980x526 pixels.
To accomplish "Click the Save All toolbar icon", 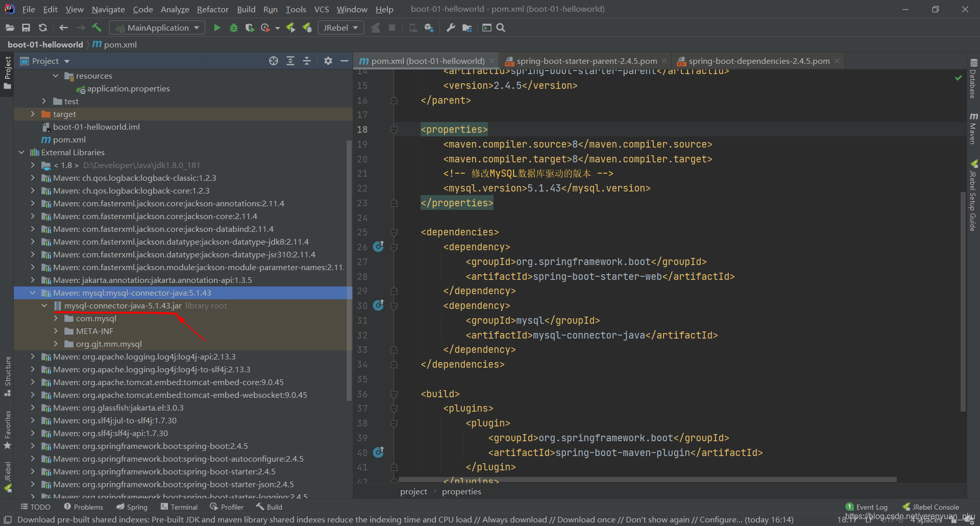I will (x=26, y=28).
